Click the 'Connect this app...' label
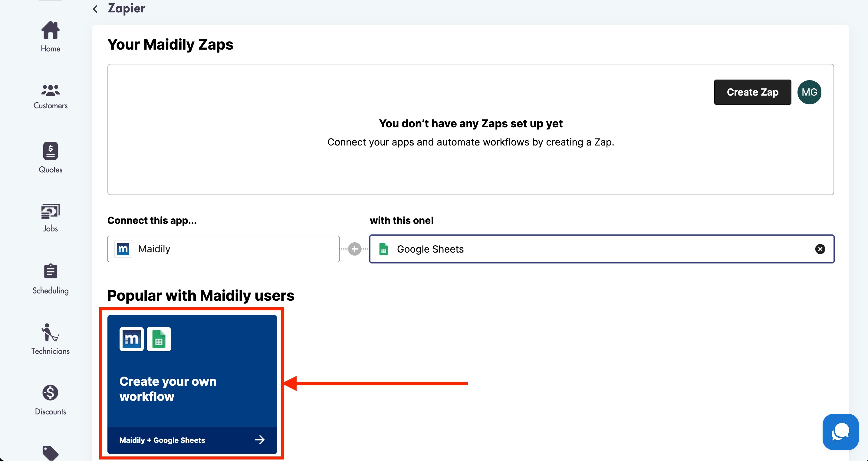This screenshot has height=461, width=868. pos(152,220)
